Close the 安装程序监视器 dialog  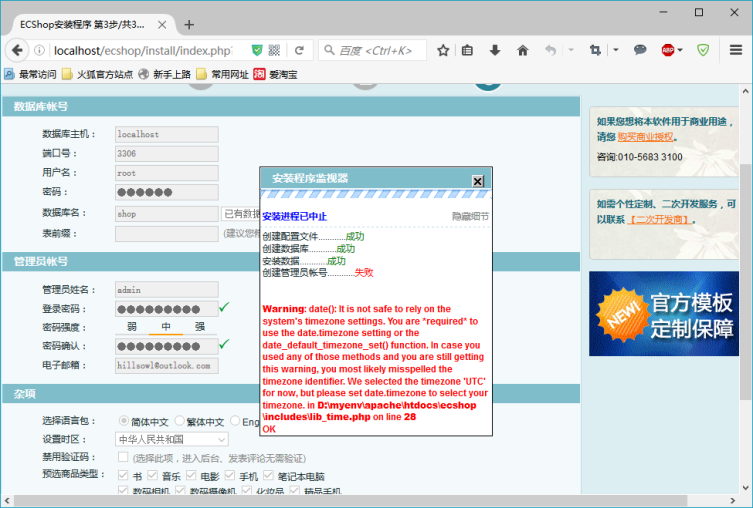pyautogui.click(x=477, y=181)
